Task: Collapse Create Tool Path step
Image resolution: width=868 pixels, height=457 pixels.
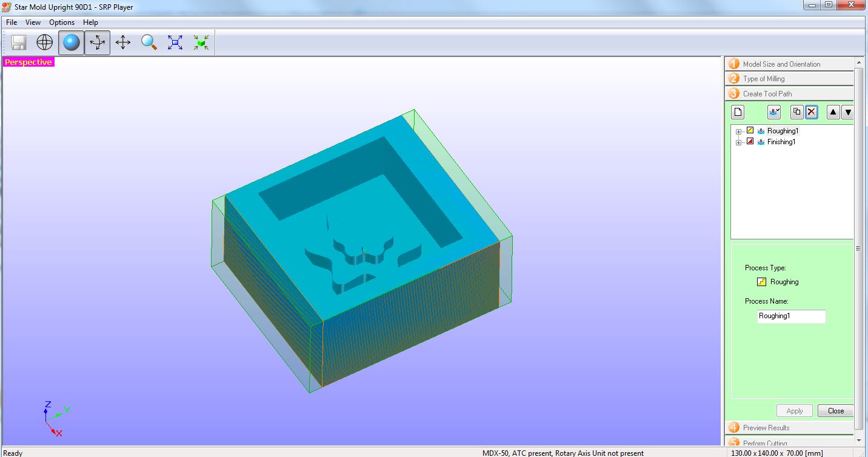Action: pyautogui.click(x=789, y=93)
